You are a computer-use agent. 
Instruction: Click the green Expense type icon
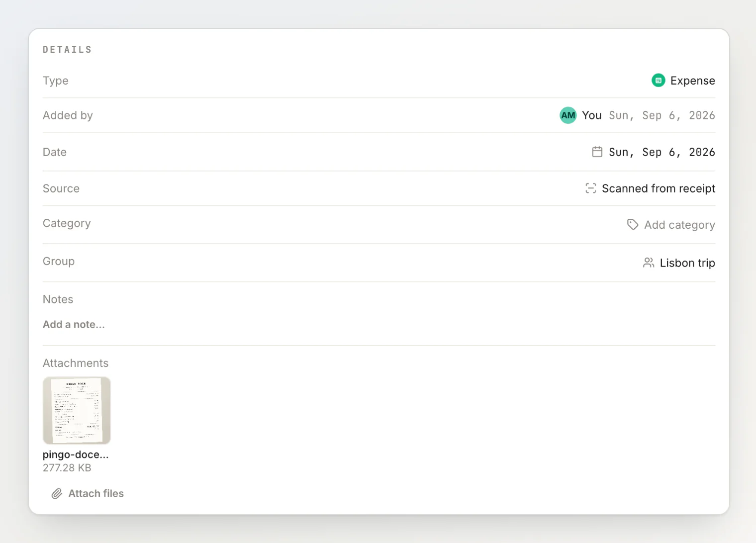point(658,80)
